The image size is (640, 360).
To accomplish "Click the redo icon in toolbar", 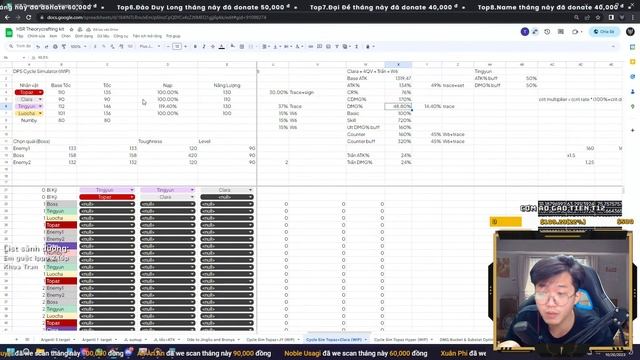I will point(46,47).
